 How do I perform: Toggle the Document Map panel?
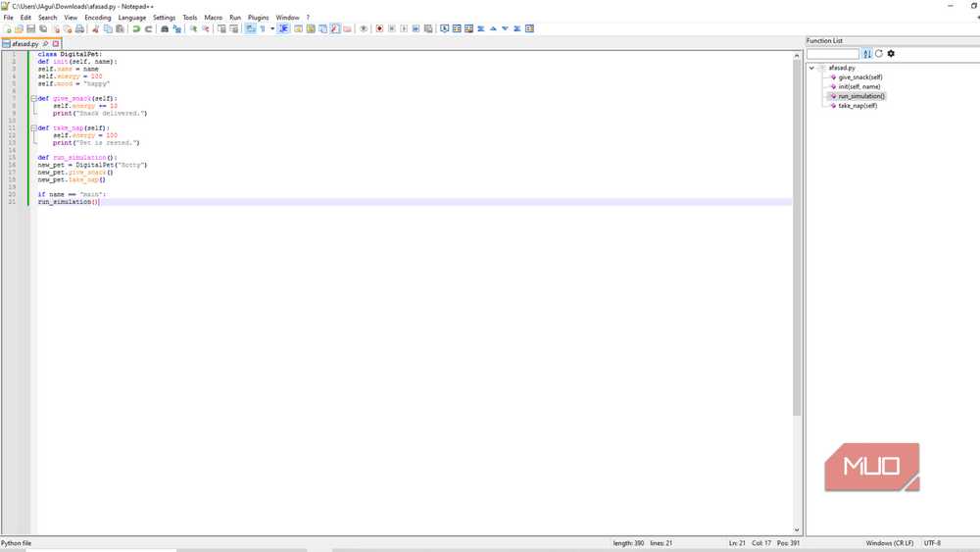tap(311, 28)
